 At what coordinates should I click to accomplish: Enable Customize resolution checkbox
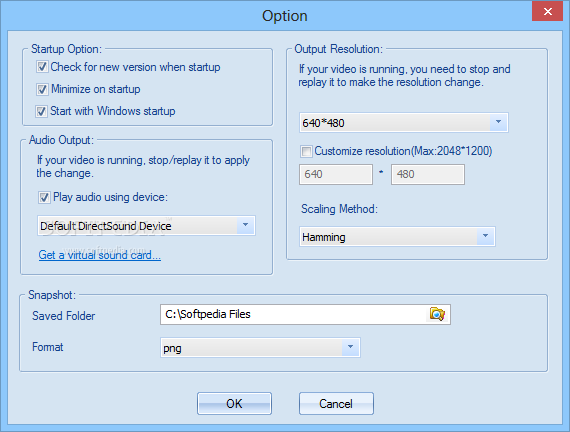coord(306,151)
